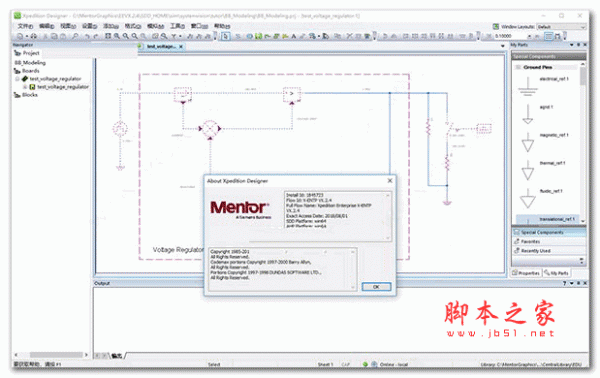Open the My Parts panel options arrow
The image size is (600, 378).
pos(572,45)
